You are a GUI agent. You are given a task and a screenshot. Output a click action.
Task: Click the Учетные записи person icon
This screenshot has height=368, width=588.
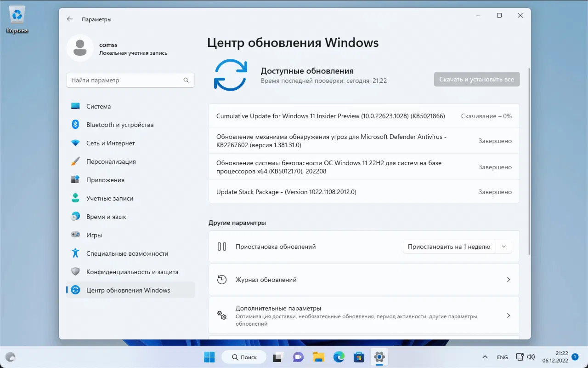(76, 198)
